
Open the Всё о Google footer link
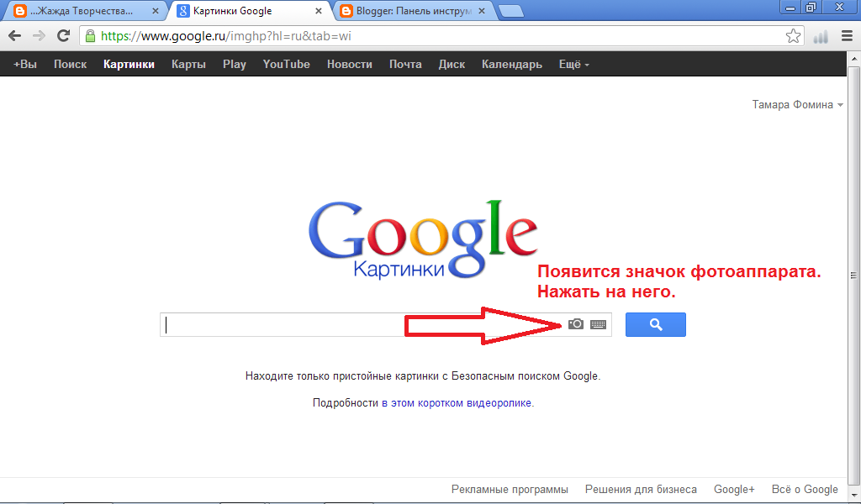click(x=805, y=489)
